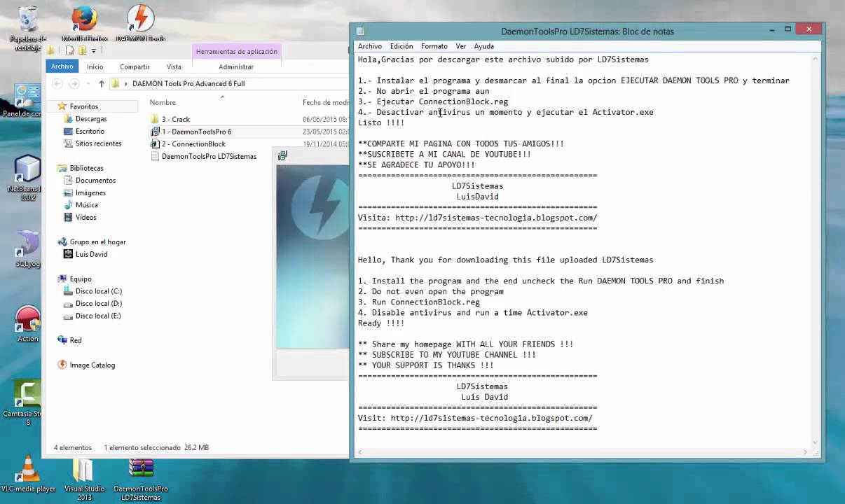The height and width of the screenshot is (504, 845).
Task: Click the Notepad vertical scrollbar down arrow
Action: pyautogui.click(x=815, y=442)
